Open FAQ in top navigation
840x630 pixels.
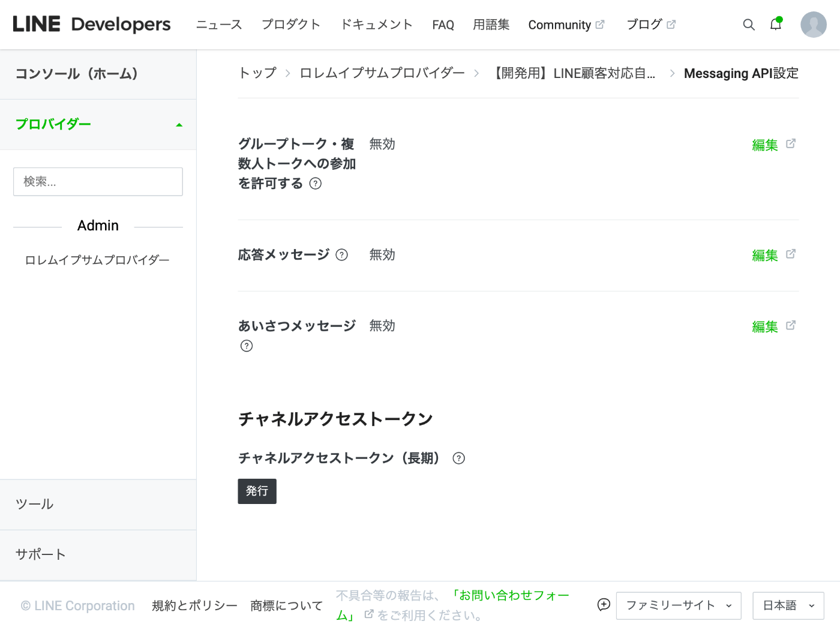(443, 25)
